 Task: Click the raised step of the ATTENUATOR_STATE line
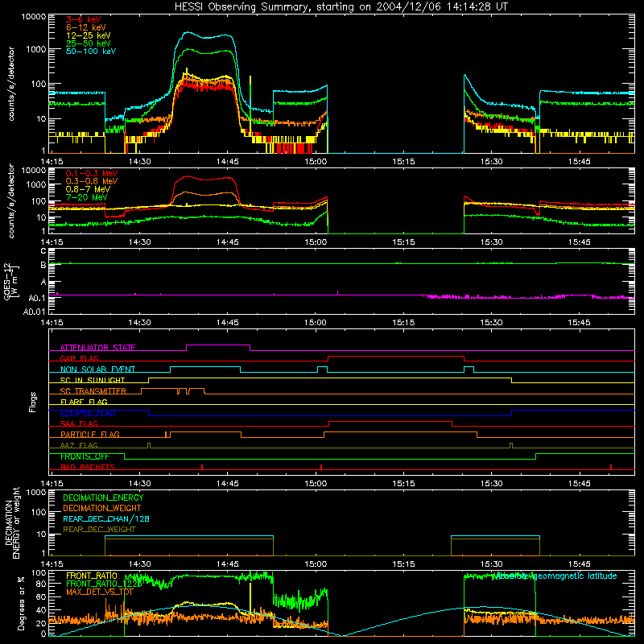coord(218,345)
